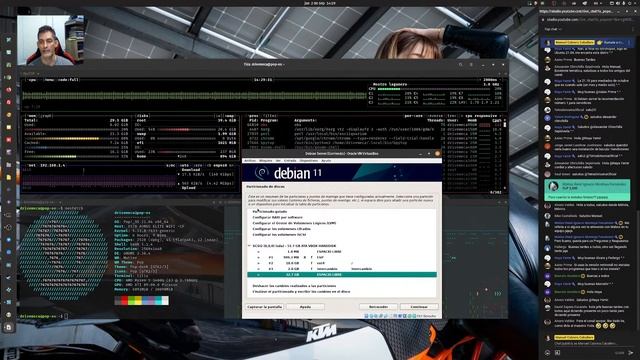
Task: Select 'Configurar los volúmenes iSCSI' option
Action: click(279, 234)
